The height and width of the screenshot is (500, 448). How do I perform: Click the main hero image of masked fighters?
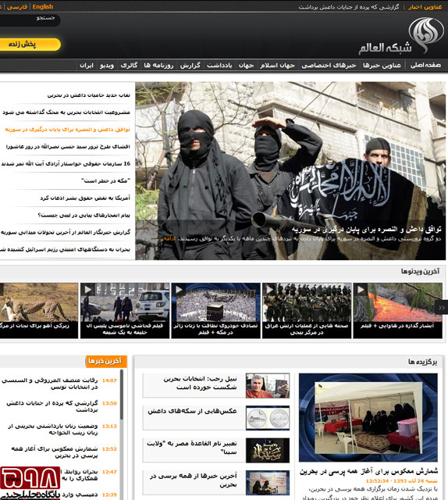tap(290, 170)
